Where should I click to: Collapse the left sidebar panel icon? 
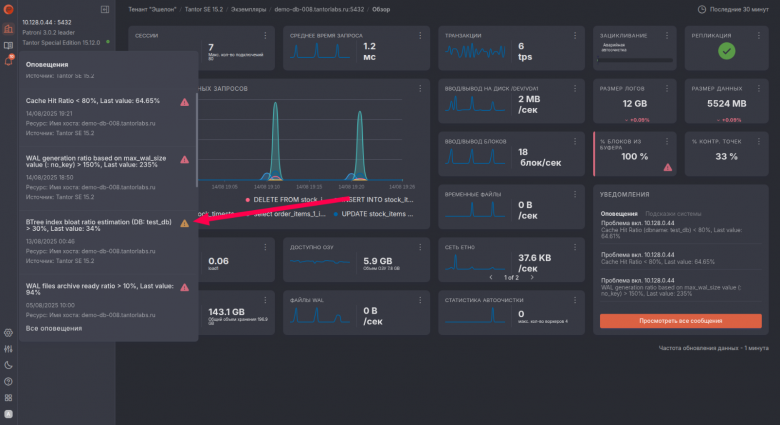[x=105, y=9]
